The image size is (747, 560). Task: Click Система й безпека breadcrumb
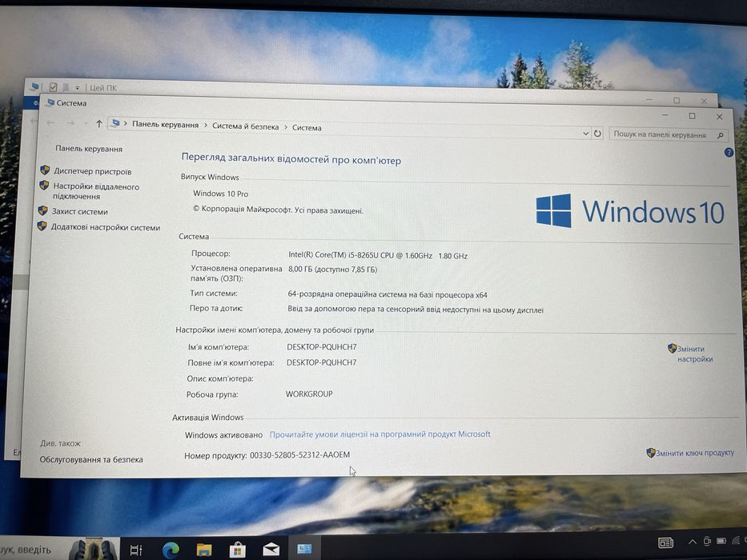pos(245,126)
